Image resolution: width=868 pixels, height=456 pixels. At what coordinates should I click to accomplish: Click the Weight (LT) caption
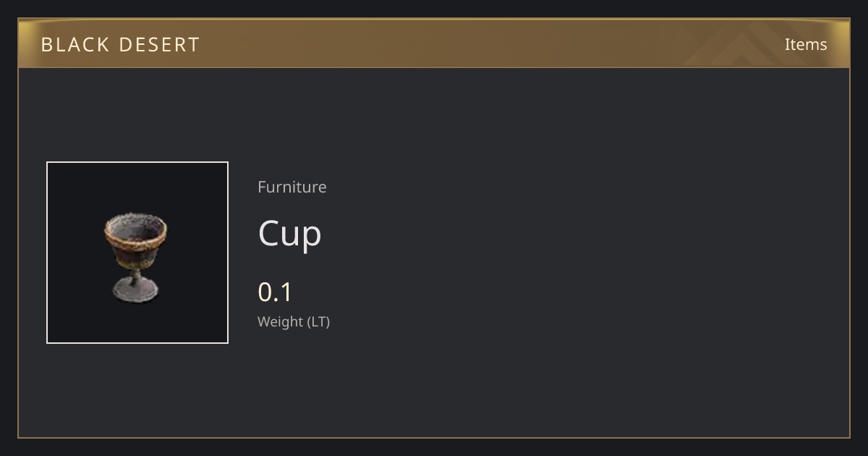294,322
